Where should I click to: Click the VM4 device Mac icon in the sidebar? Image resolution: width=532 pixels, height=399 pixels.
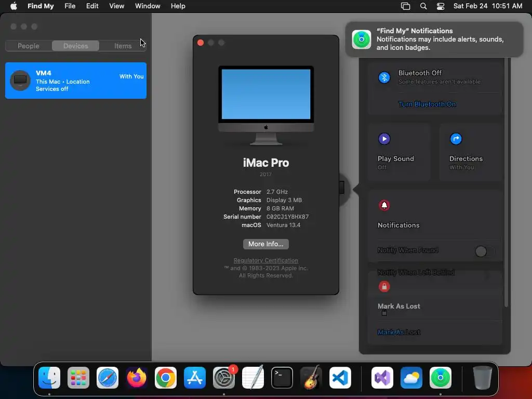coord(20,81)
